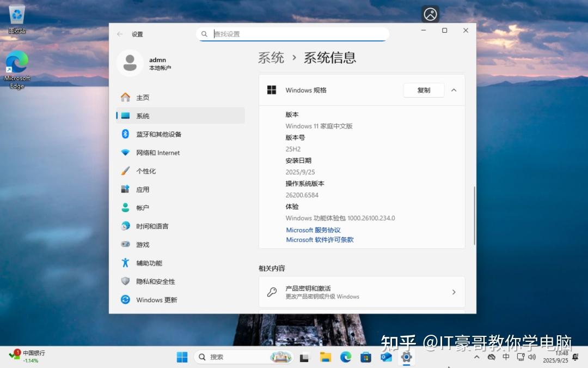Focus the 查找设置 search box
The height and width of the screenshot is (368, 588).
(x=292, y=34)
